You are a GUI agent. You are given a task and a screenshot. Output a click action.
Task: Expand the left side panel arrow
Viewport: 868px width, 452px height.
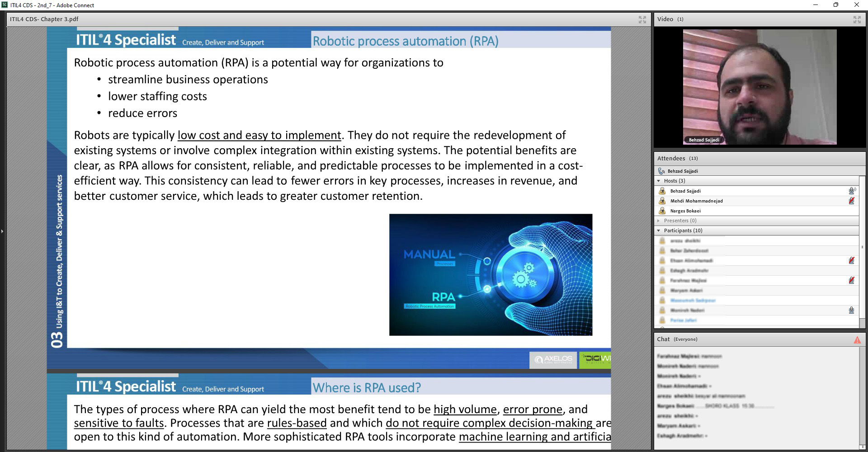(2, 231)
